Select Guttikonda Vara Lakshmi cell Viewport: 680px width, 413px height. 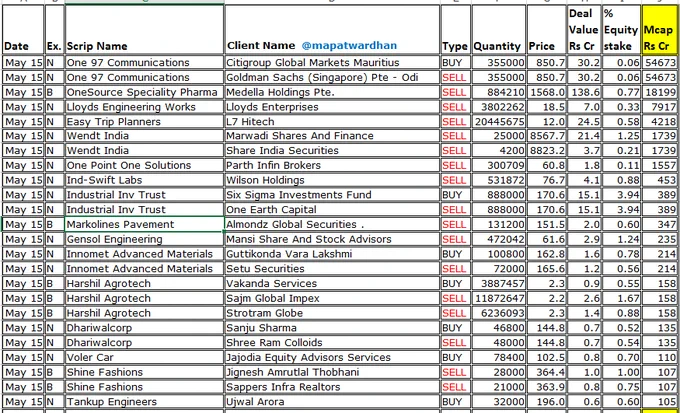(x=332, y=254)
